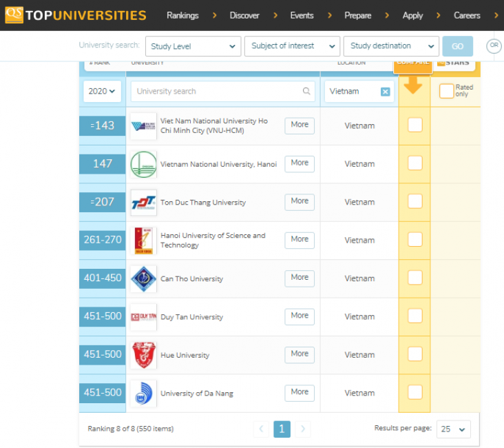Viewport: 504px width, 448px height.
Task: Clear the Vietnam location filter with X
Action: (385, 92)
